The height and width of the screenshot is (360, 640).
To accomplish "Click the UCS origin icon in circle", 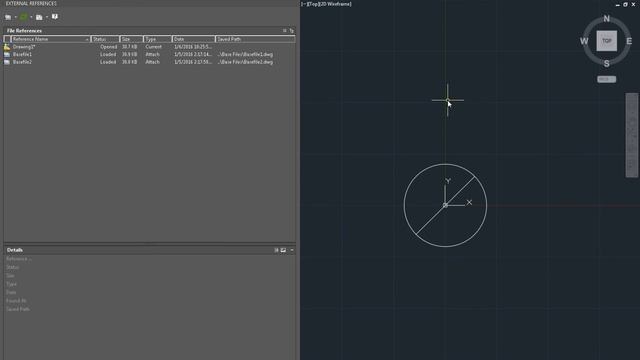I will 445,205.
